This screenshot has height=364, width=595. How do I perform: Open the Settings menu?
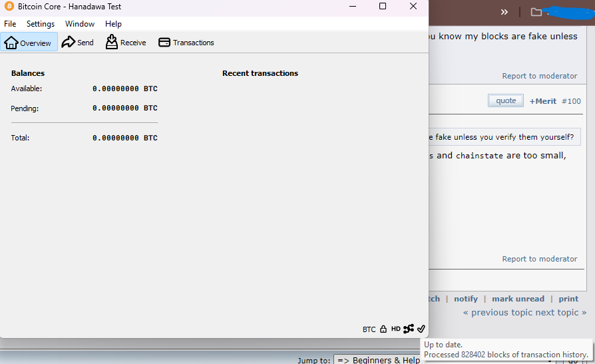tap(40, 23)
